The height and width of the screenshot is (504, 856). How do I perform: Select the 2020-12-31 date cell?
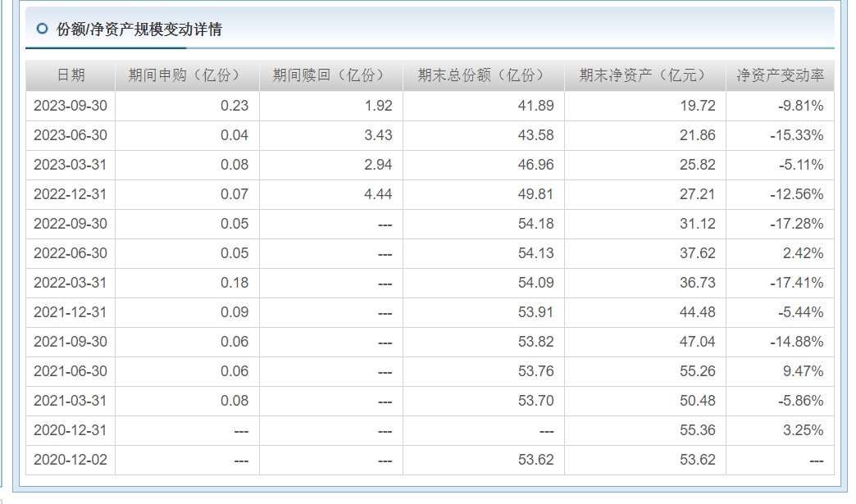71,429
